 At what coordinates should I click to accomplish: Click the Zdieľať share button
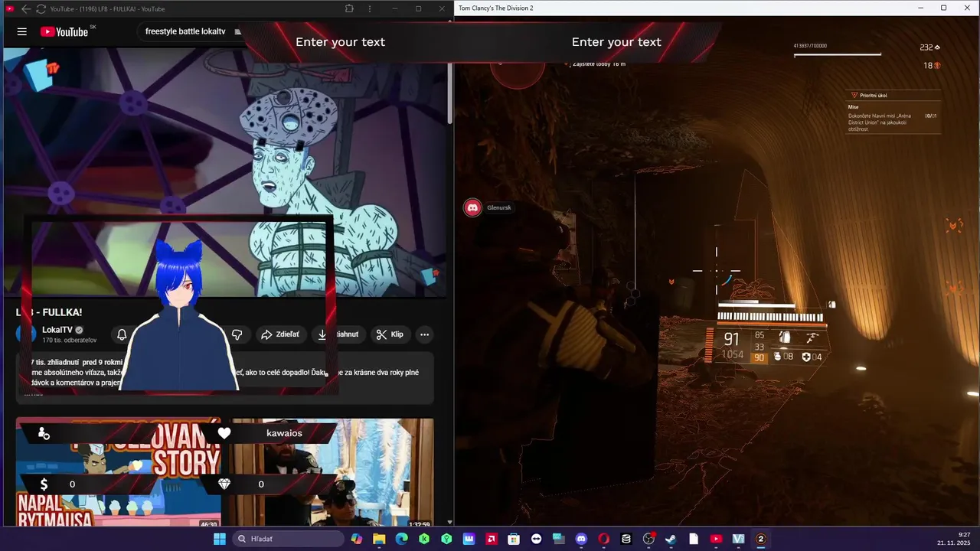pos(280,334)
